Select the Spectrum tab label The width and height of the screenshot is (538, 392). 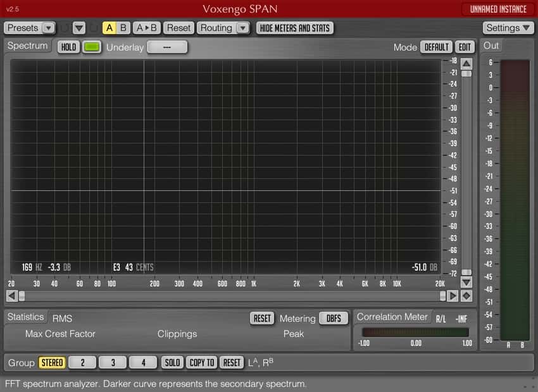[x=27, y=46]
